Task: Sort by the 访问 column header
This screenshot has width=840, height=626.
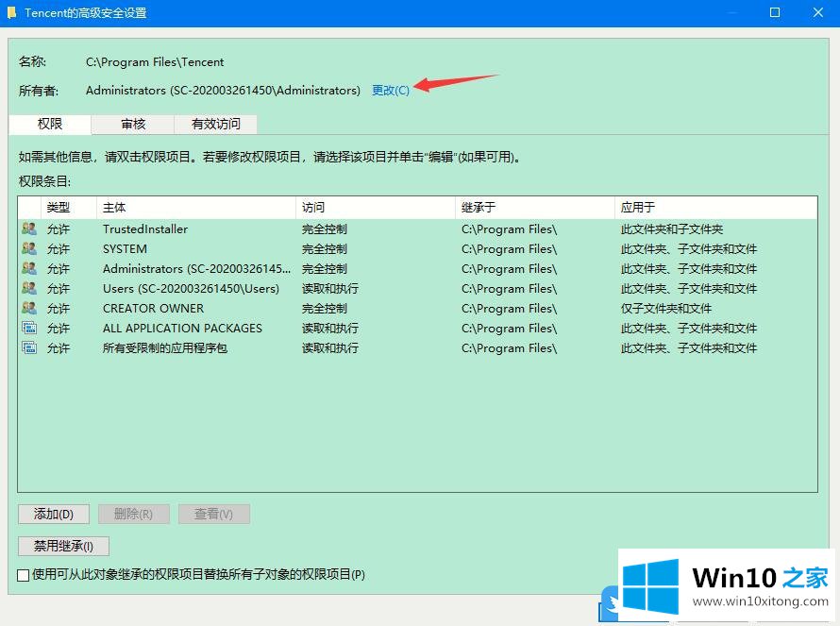Action: coord(375,208)
